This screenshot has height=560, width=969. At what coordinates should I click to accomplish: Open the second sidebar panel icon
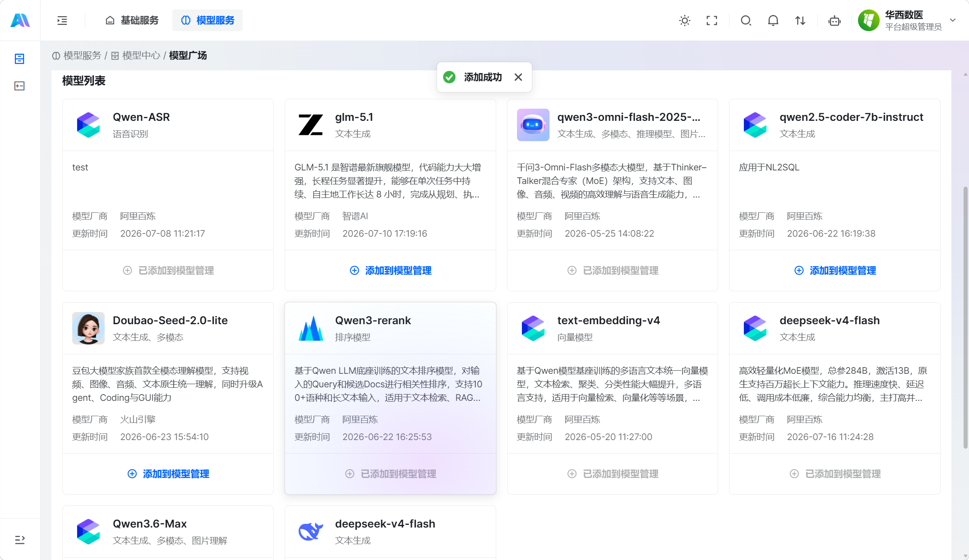(19, 86)
